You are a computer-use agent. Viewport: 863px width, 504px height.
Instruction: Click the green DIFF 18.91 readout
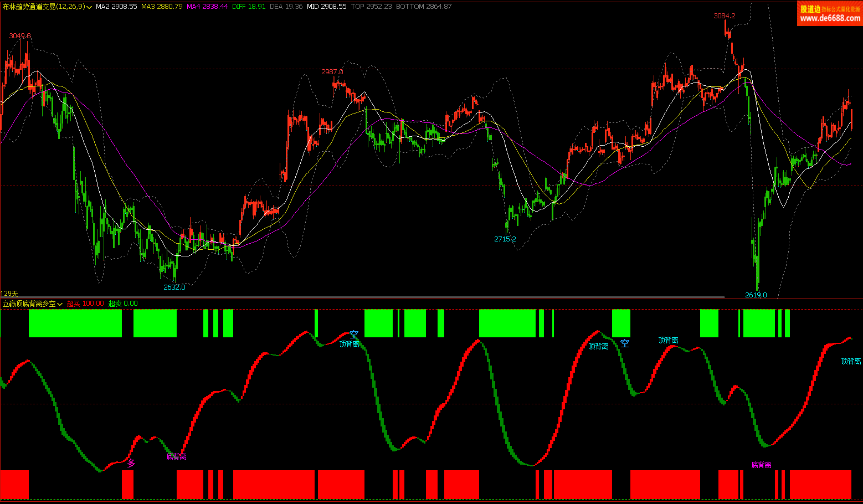click(x=249, y=7)
